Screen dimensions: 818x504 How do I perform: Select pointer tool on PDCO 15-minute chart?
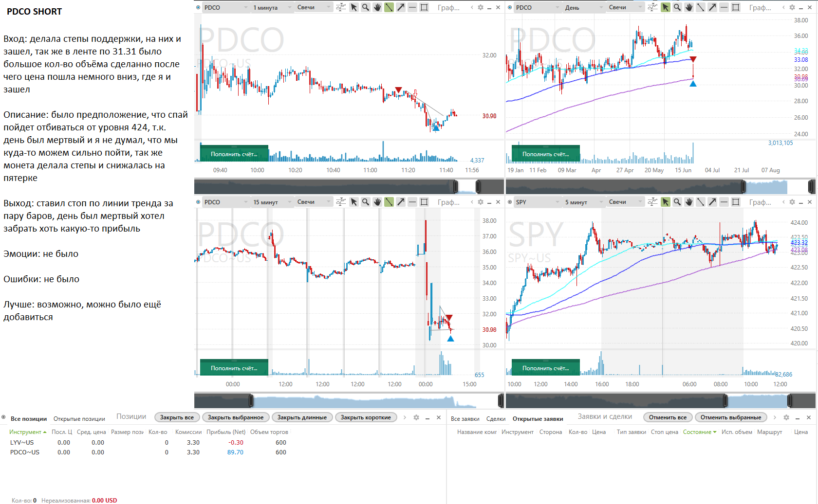354,202
